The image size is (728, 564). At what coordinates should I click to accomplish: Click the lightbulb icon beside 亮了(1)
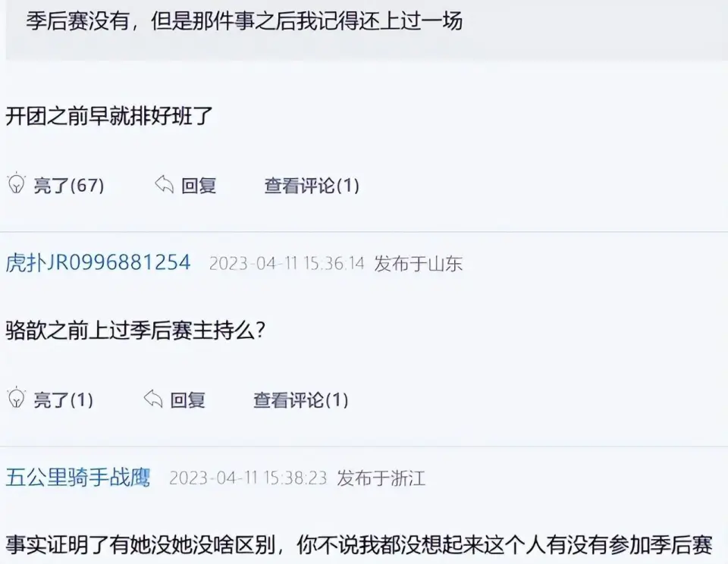tap(16, 398)
